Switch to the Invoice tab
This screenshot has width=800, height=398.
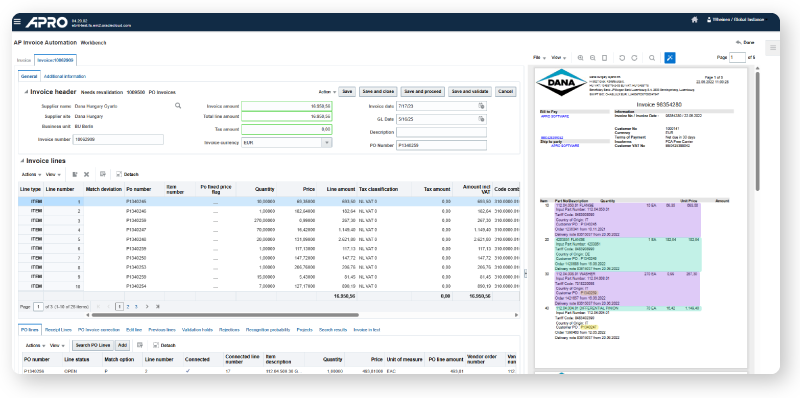click(24, 60)
